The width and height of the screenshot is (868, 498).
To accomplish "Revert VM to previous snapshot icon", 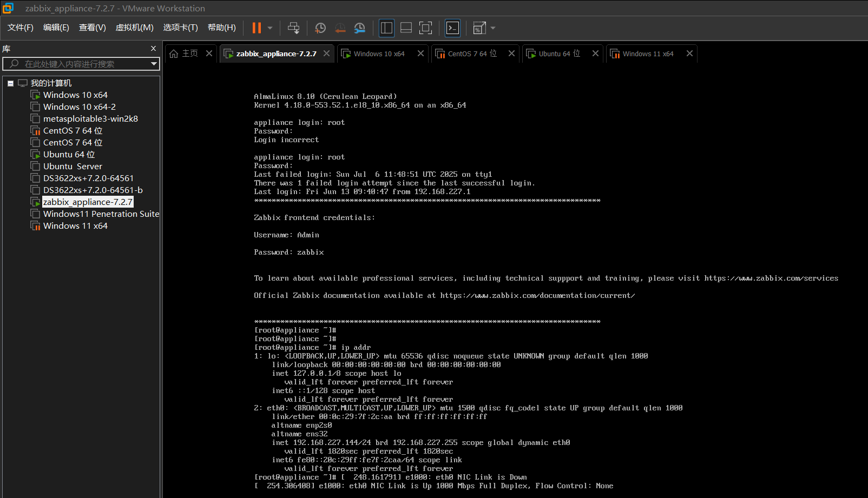I will 340,28.
